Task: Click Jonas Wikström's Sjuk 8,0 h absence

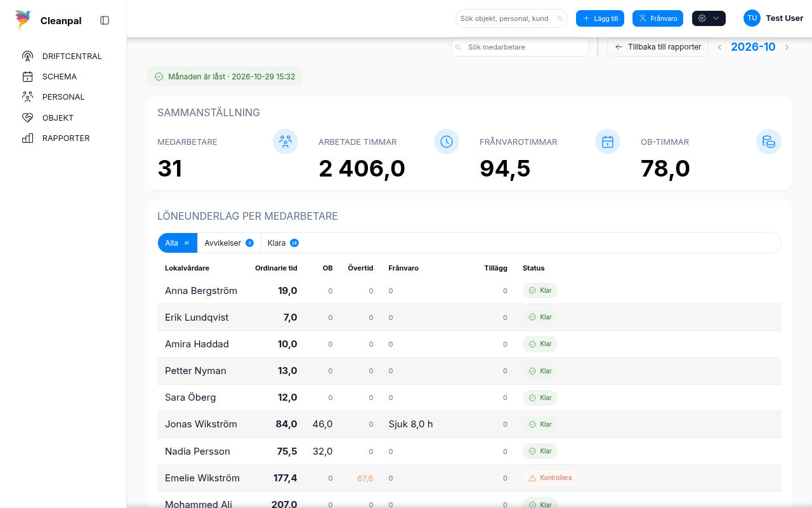Action: click(410, 424)
